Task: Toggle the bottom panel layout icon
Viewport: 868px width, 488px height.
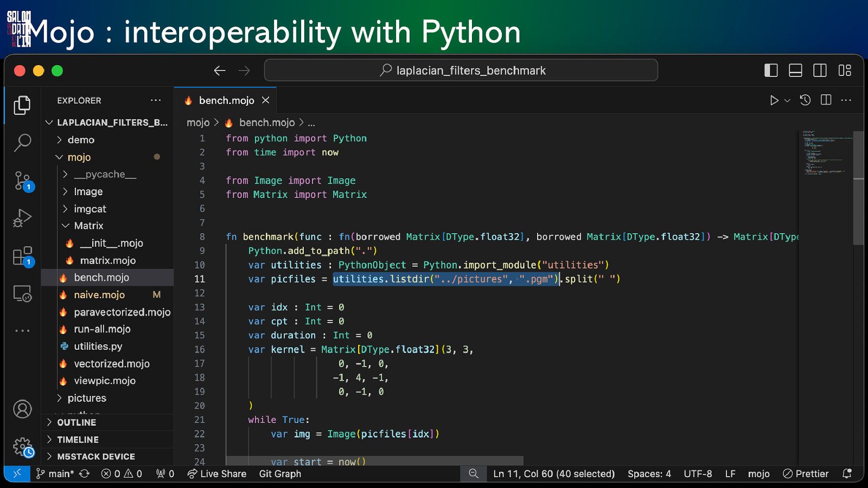Action: (x=795, y=70)
